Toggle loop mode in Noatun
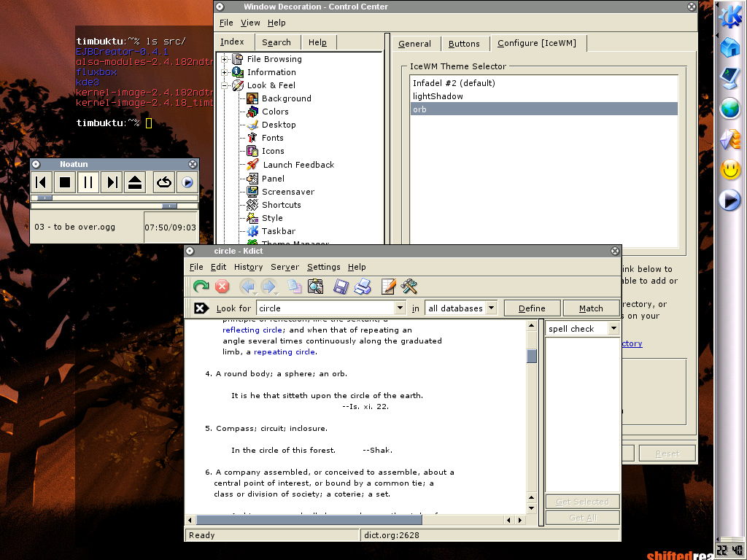The width and height of the screenshot is (747, 560). click(x=164, y=182)
